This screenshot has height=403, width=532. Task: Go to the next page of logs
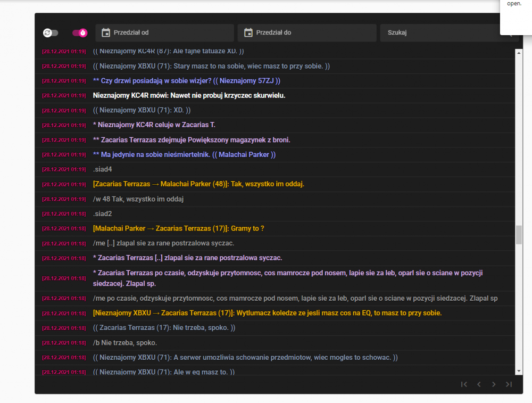494,384
